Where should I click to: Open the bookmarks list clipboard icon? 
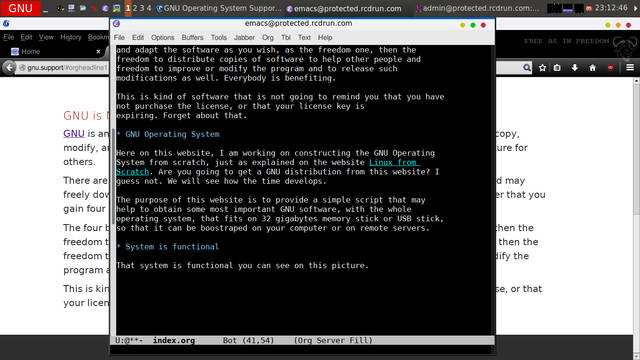pos(557,68)
